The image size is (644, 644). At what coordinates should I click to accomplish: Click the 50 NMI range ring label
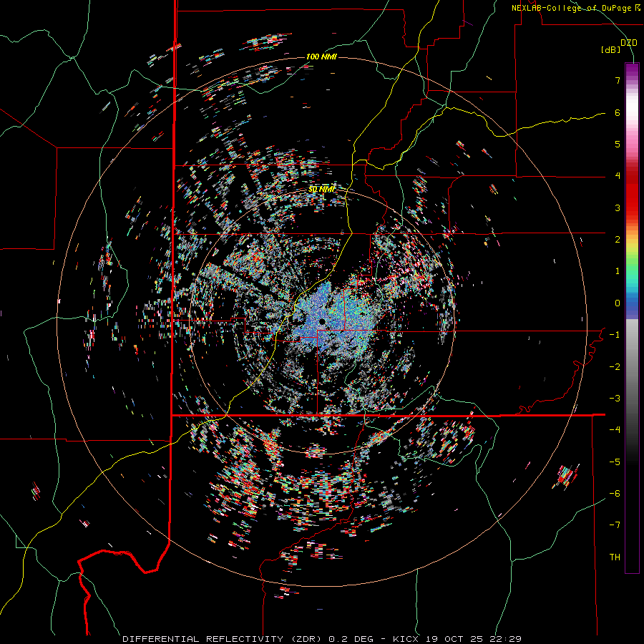pos(321,190)
